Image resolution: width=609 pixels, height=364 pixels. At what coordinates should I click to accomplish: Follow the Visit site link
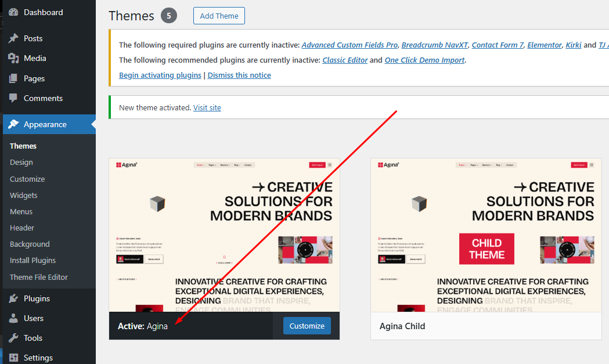207,107
